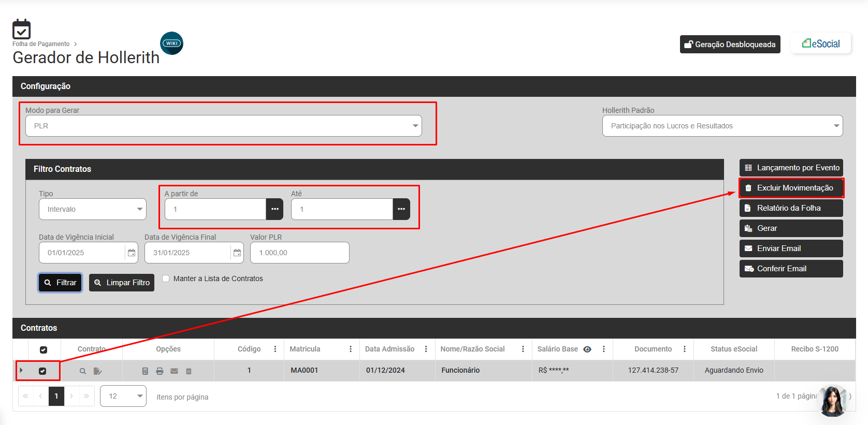This screenshot has height=425, width=868.
Task: Click the Data de Vigência Final date field
Action: point(188,253)
